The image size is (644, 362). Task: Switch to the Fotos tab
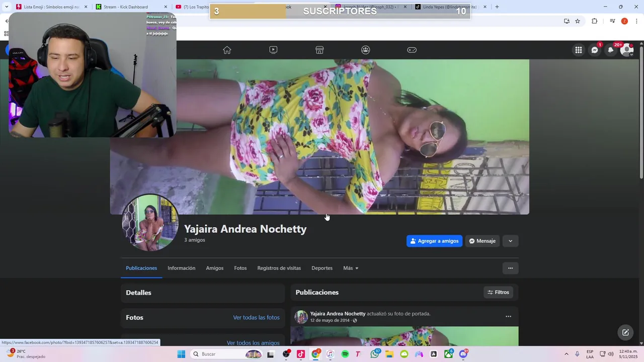tap(240, 268)
